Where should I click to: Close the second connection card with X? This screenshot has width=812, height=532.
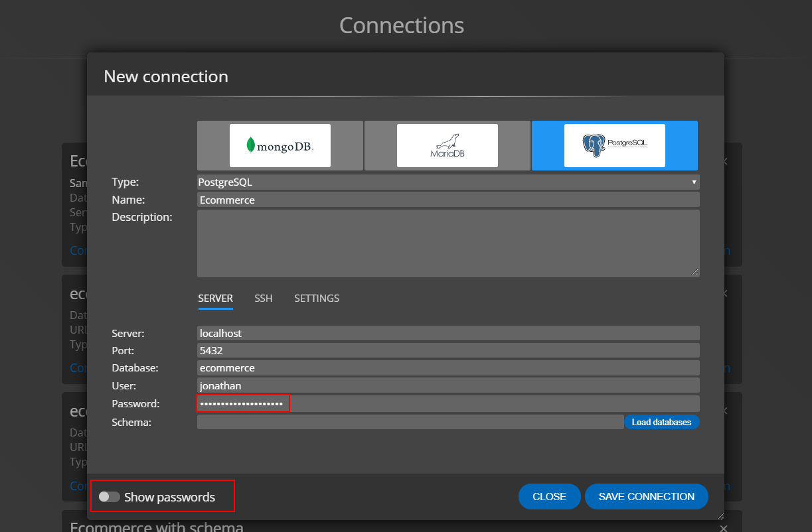tap(724, 293)
